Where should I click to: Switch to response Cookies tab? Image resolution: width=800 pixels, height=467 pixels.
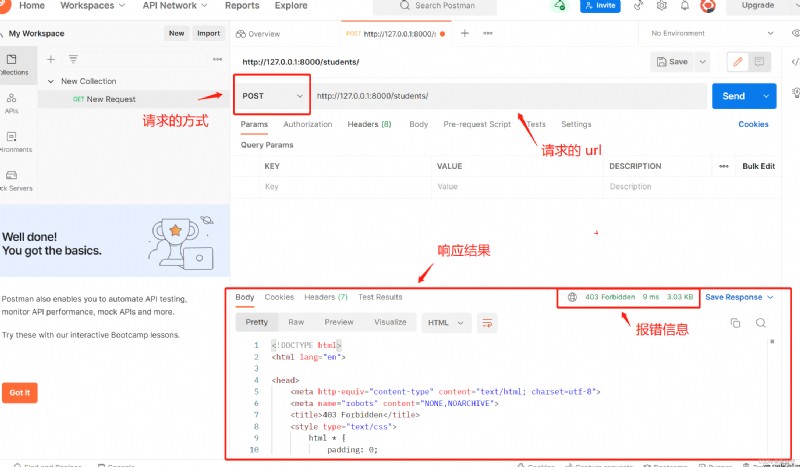[279, 297]
